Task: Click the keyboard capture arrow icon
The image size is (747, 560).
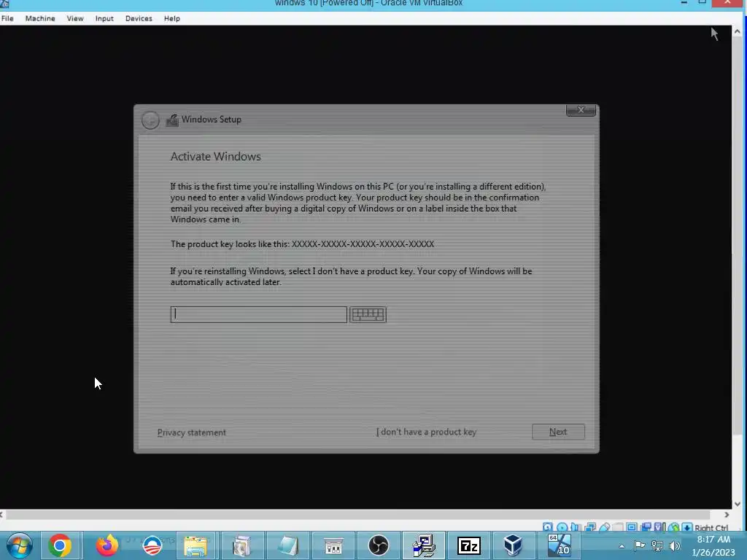Action: [x=687, y=527]
